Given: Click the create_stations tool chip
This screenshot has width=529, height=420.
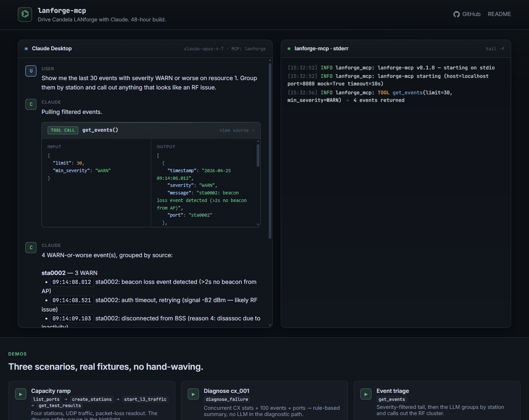Looking at the screenshot, I should pyautogui.click(x=92, y=400).
